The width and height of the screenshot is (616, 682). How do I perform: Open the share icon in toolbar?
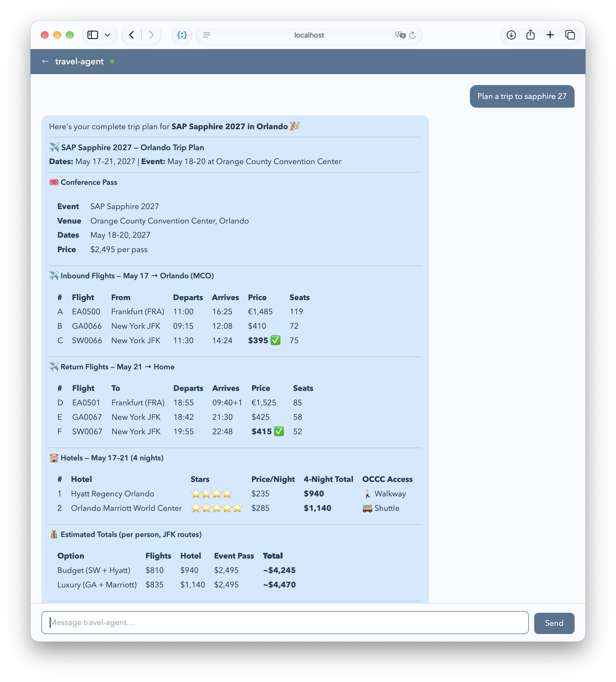(530, 35)
